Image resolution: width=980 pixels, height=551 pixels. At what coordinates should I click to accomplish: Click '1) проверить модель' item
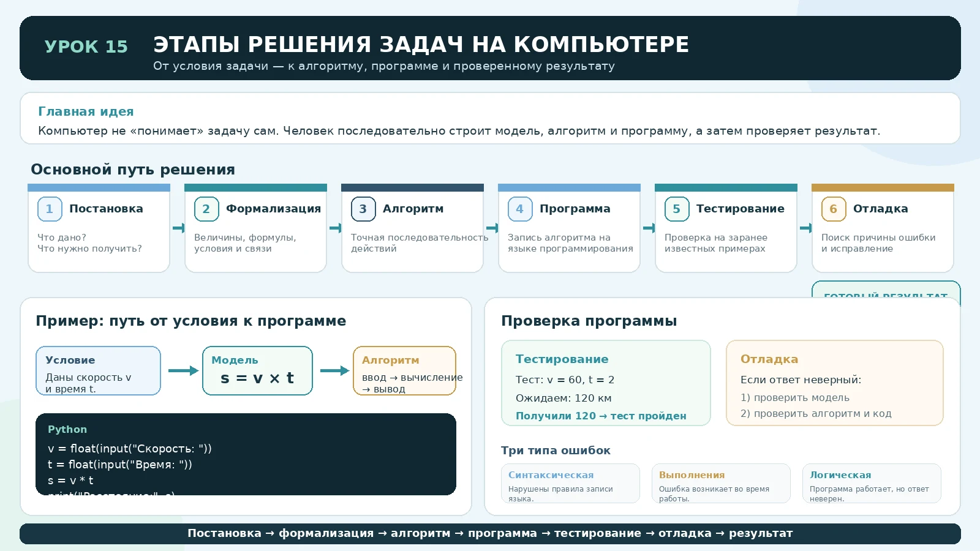coord(795,398)
